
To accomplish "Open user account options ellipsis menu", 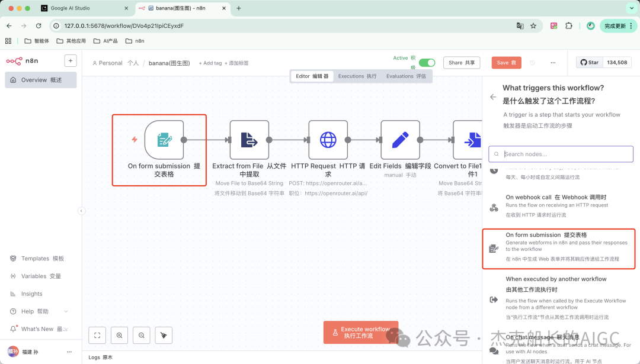I will click(x=69, y=352).
